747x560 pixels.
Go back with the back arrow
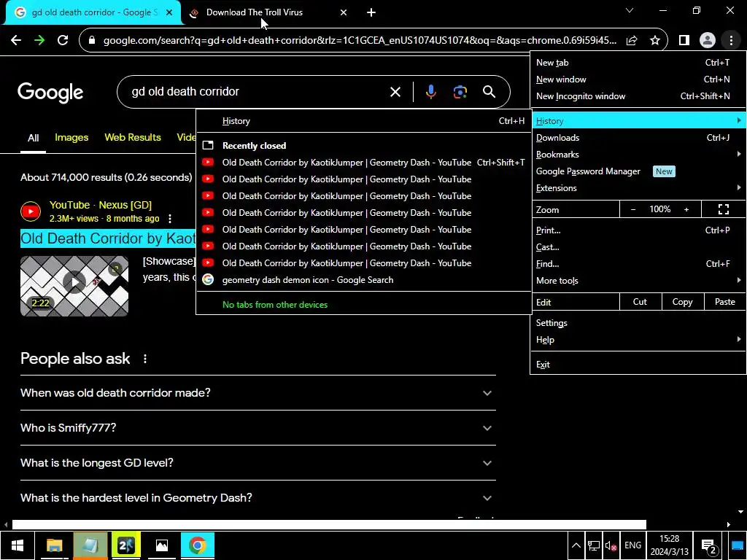pyautogui.click(x=16, y=41)
